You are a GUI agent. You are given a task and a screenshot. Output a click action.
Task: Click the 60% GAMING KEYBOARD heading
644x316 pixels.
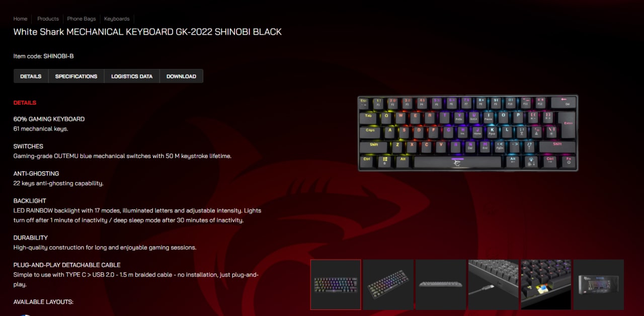49,119
